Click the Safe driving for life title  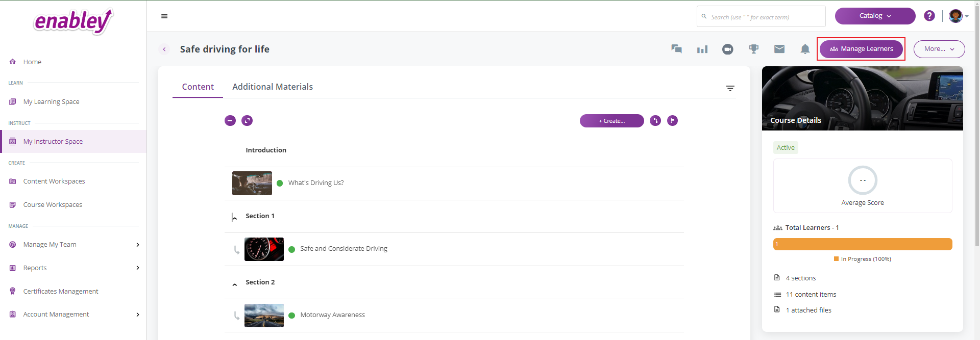tap(225, 49)
